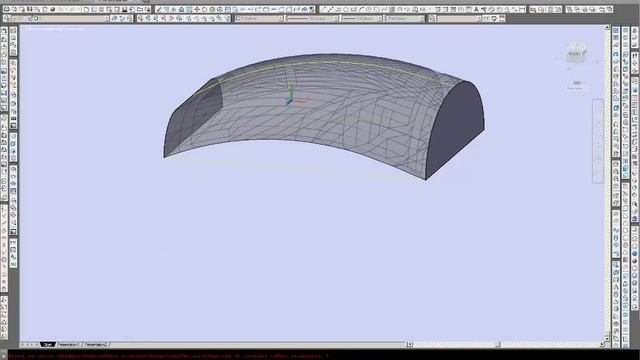Image resolution: width=640 pixels, height=360 pixels.
Task: Select the Circle tool
Action: [369, 9]
